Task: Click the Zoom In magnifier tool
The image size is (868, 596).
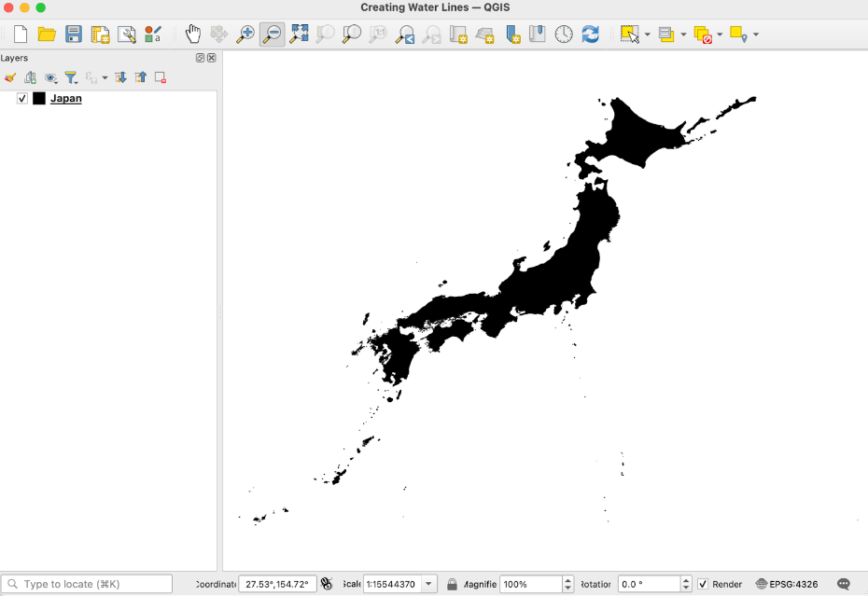Action: pyautogui.click(x=245, y=35)
